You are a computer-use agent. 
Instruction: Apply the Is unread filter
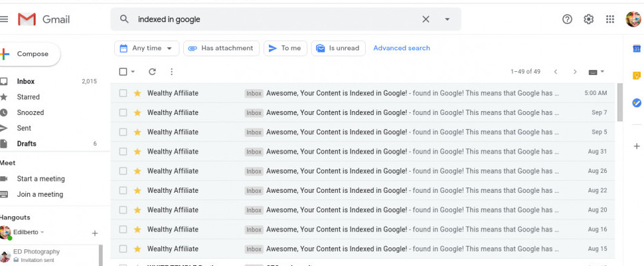(x=338, y=48)
